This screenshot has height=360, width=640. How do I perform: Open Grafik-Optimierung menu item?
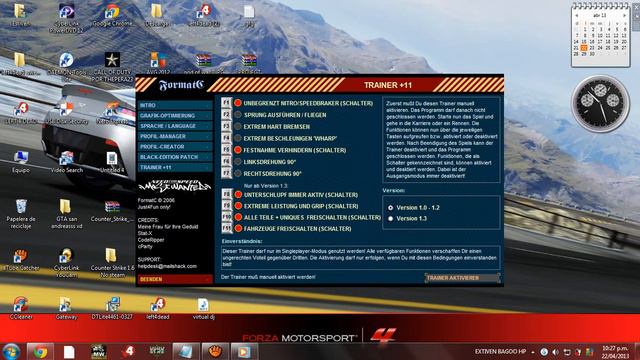pos(175,116)
